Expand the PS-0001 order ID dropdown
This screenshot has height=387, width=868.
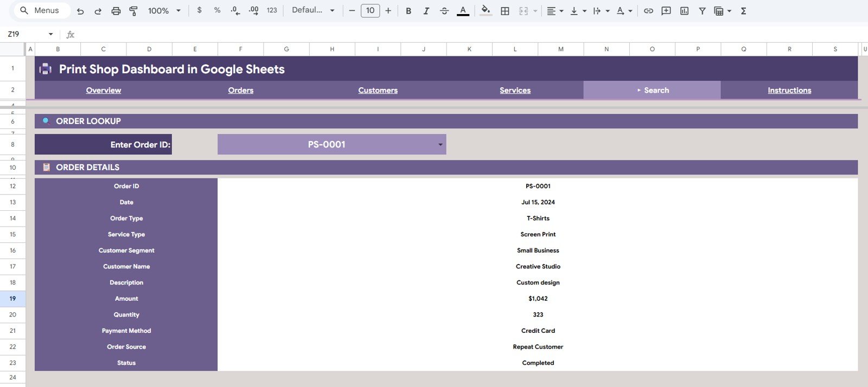coord(441,145)
